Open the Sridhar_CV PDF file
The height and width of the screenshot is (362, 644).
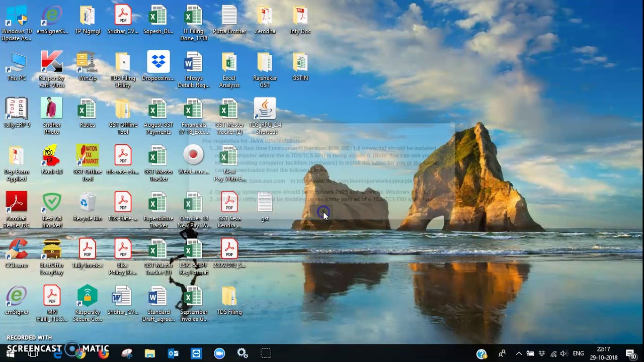tap(123, 19)
